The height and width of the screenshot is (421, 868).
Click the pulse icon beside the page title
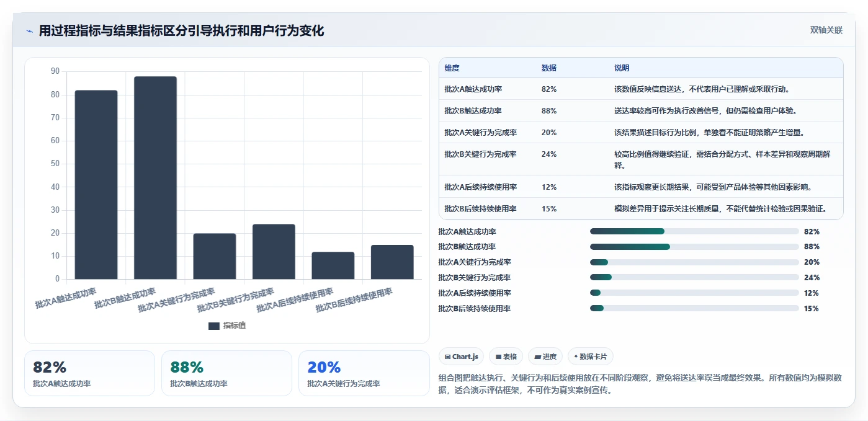[29, 31]
